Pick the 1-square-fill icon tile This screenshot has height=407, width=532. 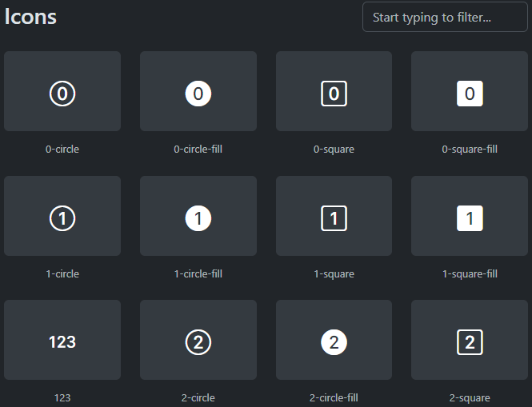click(470, 217)
